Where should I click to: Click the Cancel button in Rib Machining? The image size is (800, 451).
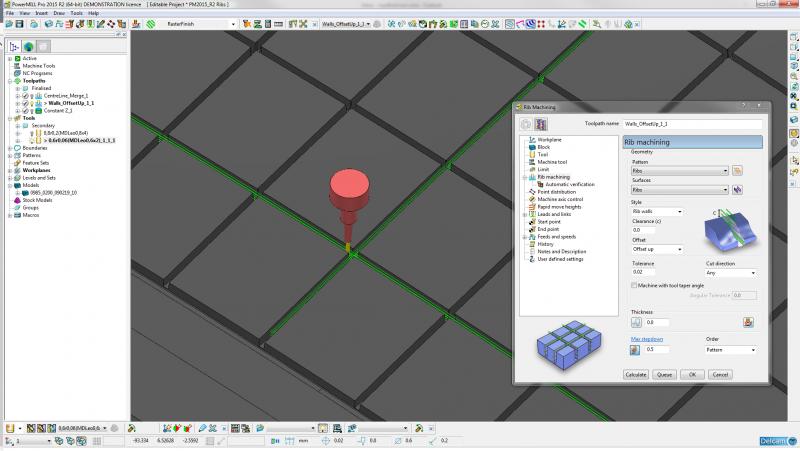720,374
